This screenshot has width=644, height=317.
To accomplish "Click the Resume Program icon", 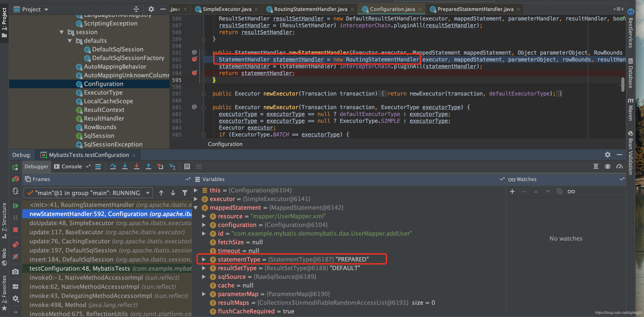I will point(15,206).
